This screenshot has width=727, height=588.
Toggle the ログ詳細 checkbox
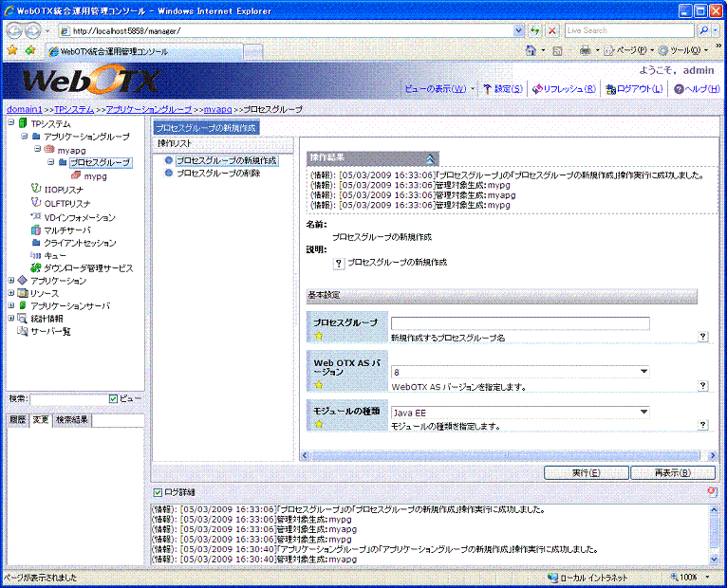point(158,492)
